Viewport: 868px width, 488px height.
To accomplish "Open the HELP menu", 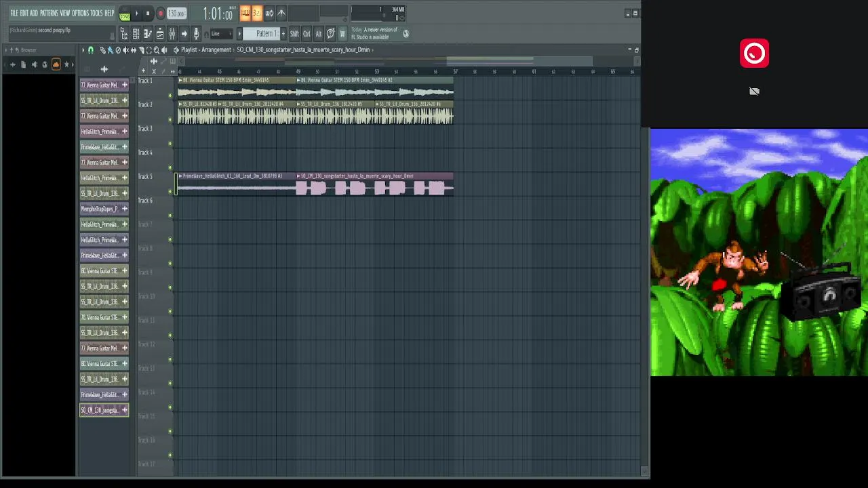I will [x=109, y=13].
